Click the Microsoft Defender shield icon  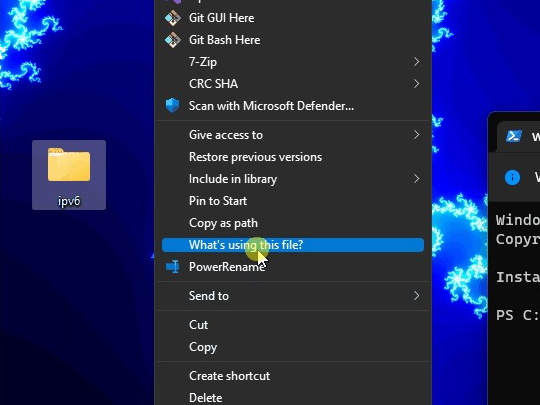(x=172, y=105)
